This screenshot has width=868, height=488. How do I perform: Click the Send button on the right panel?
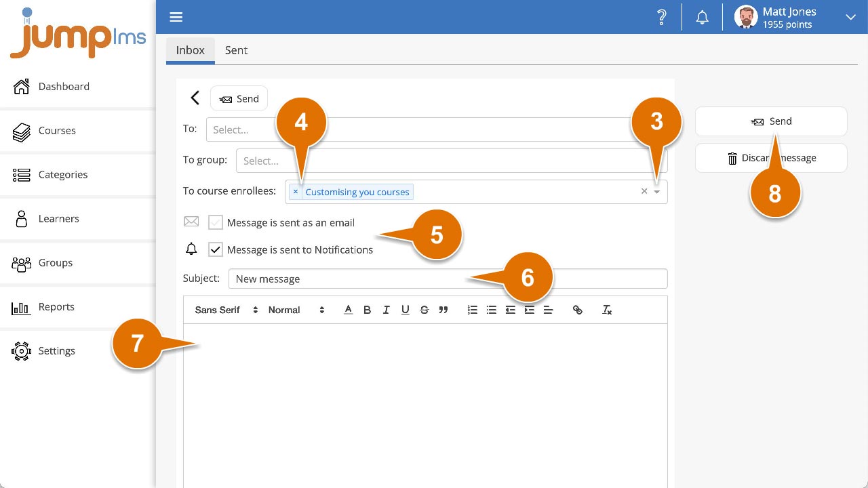pos(771,121)
